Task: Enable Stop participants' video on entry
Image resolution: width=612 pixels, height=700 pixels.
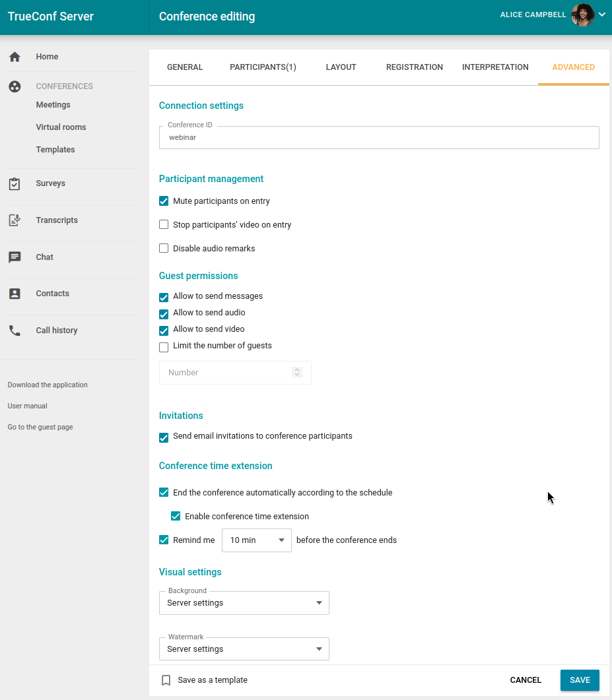Action: (x=164, y=225)
